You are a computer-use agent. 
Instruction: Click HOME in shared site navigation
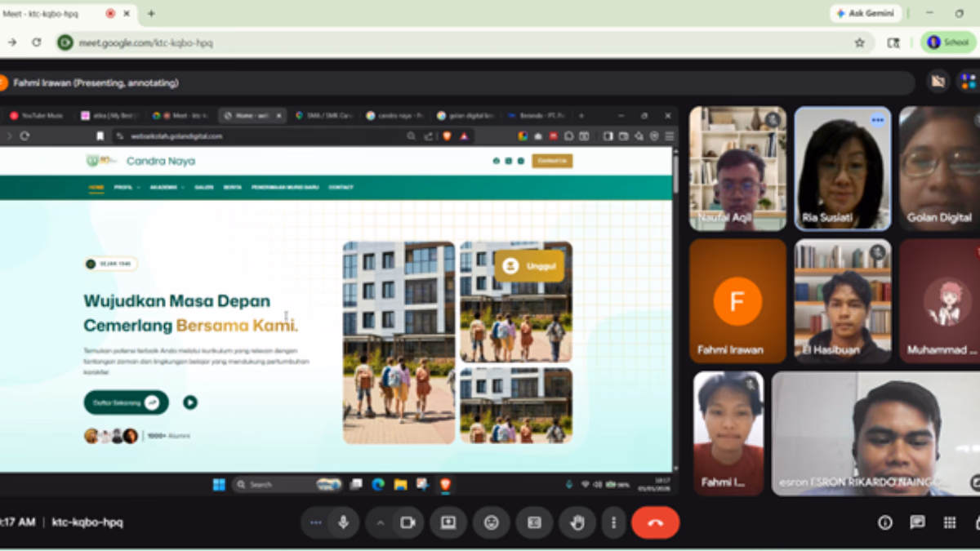pyautogui.click(x=96, y=187)
